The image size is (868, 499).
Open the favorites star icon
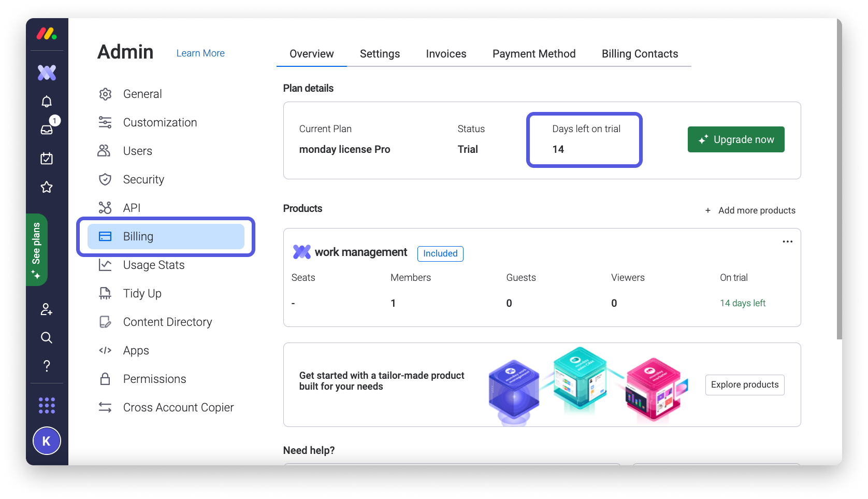click(47, 187)
